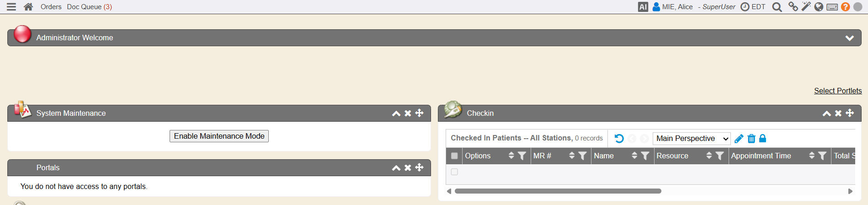Viewport: 868px width, 205px height.
Task: Open the Main Perspective dropdown
Action: pos(692,138)
